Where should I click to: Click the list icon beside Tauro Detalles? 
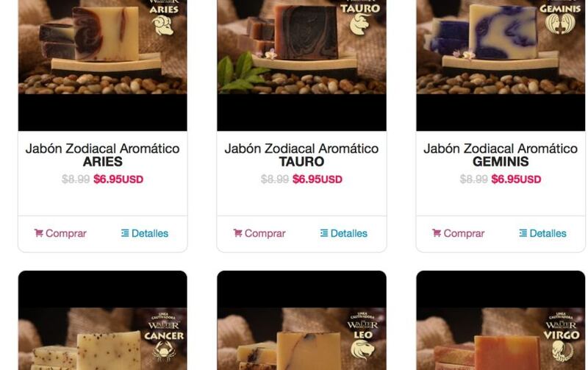click(x=324, y=233)
